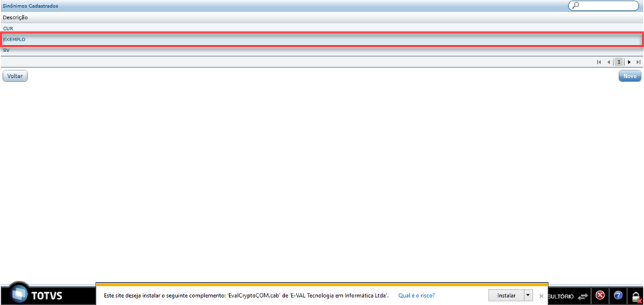Screen dimensions: 644x305
Task: Click the red X exit icon
Action: pyautogui.click(x=600, y=295)
